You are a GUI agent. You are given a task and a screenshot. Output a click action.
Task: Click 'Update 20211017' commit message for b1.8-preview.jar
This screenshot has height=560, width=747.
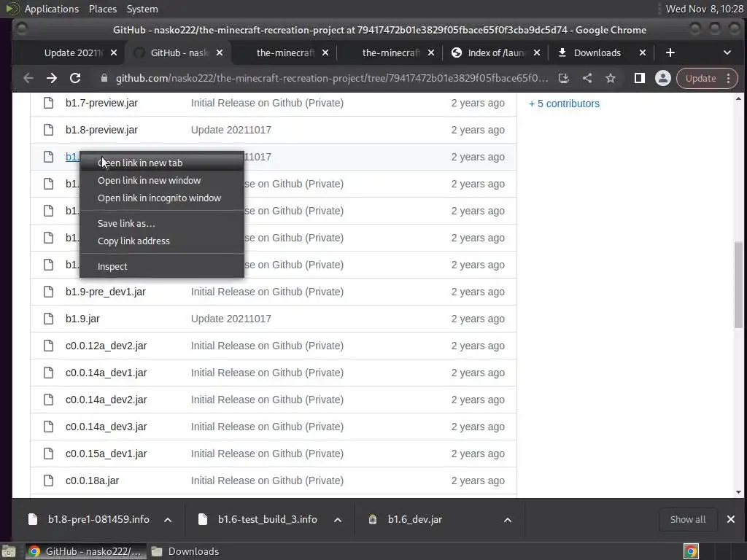coord(231,130)
